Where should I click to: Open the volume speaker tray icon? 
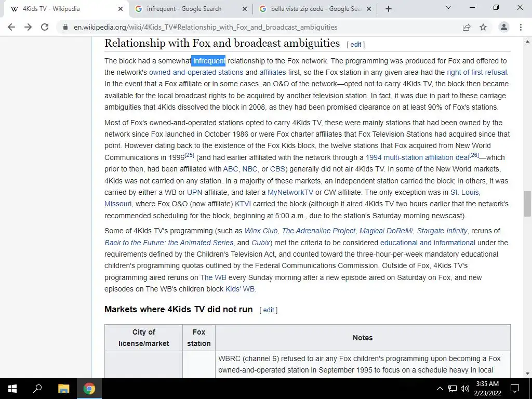point(465,389)
